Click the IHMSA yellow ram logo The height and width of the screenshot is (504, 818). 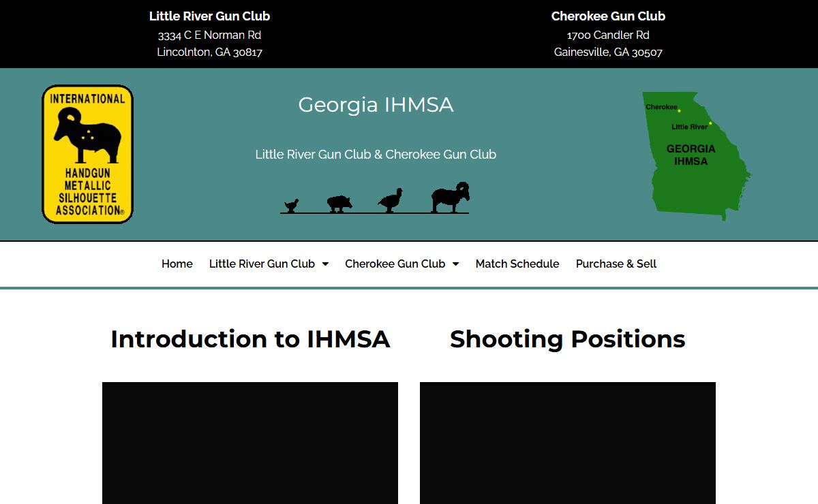tap(87, 154)
